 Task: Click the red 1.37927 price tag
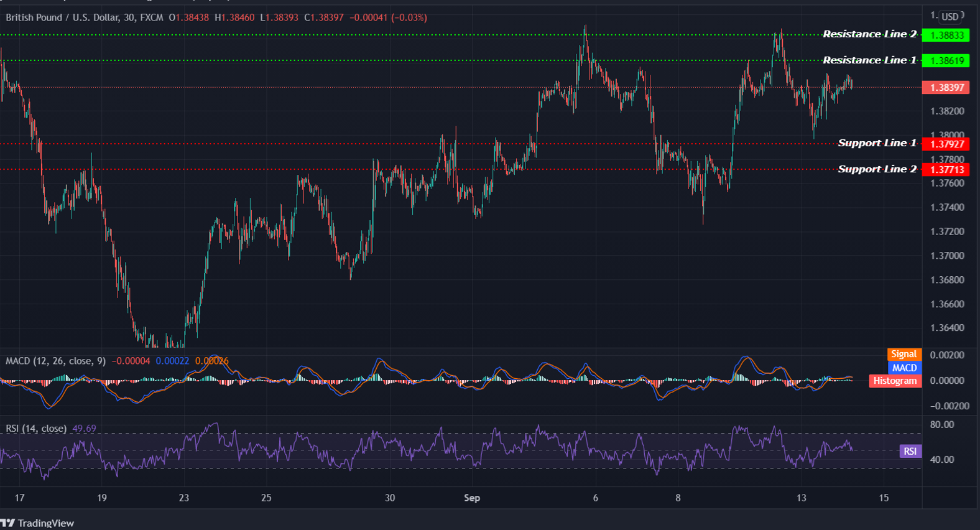tap(946, 144)
